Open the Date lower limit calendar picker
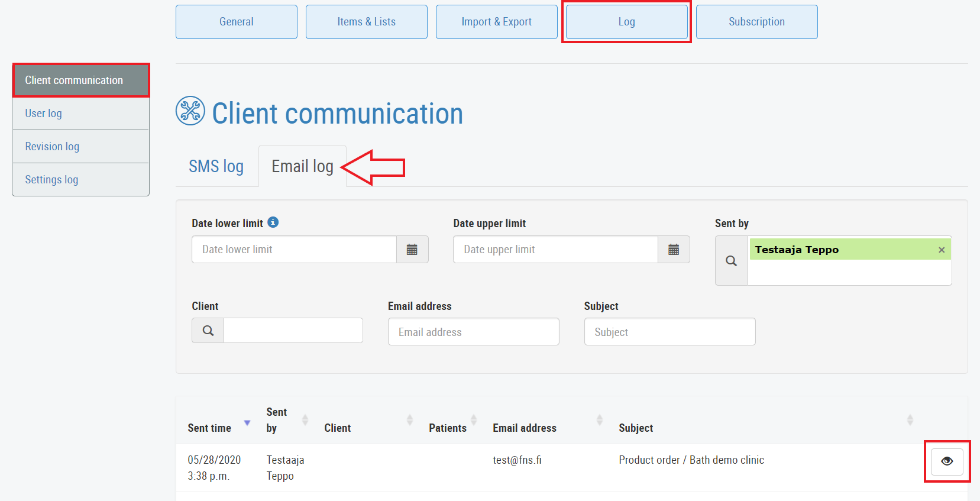This screenshot has width=980, height=501. pos(412,250)
